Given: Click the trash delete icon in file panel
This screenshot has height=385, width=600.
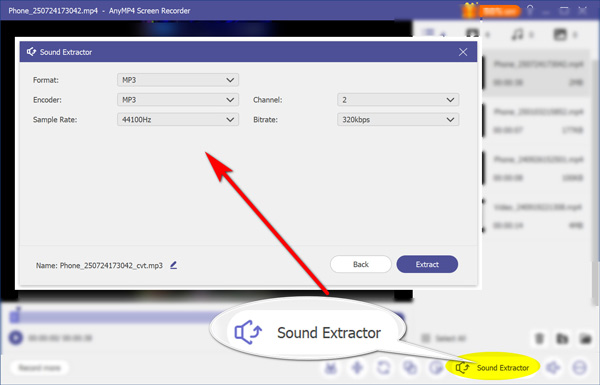Looking at the screenshot, I should (x=539, y=338).
